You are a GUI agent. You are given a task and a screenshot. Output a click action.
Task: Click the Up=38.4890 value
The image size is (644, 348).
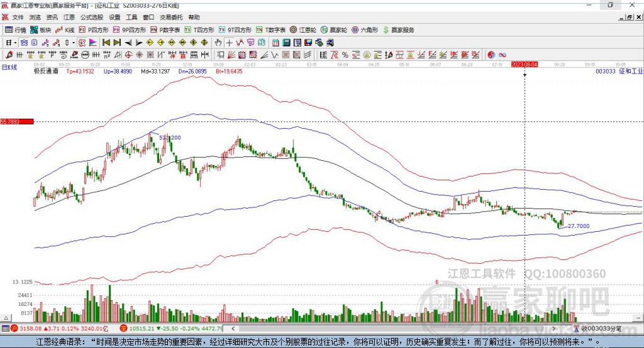(118, 71)
